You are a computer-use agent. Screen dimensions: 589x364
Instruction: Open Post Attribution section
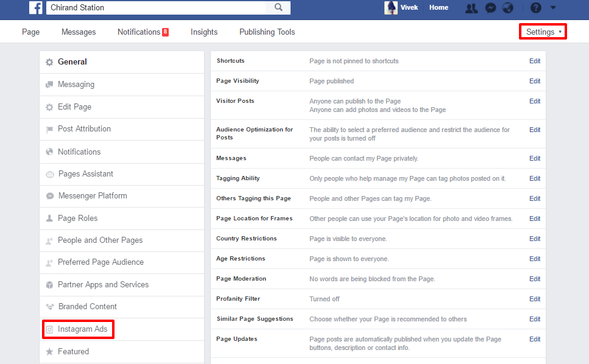pos(122,129)
